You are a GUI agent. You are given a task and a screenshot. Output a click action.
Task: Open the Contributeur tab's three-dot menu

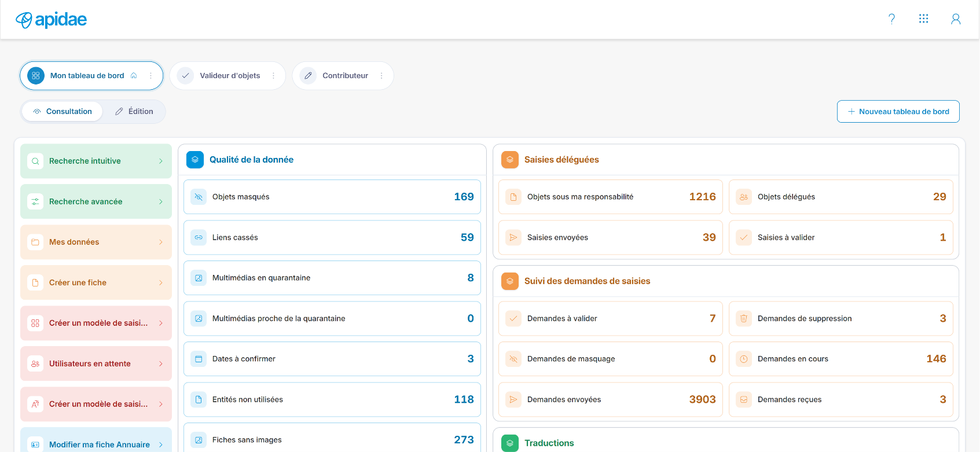click(381, 76)
